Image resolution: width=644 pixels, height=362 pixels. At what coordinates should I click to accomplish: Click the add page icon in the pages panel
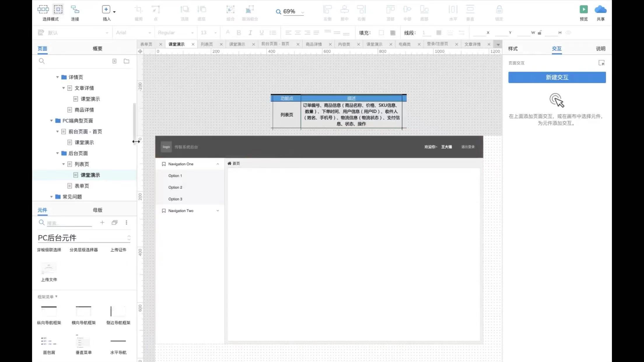pos(114,61)
